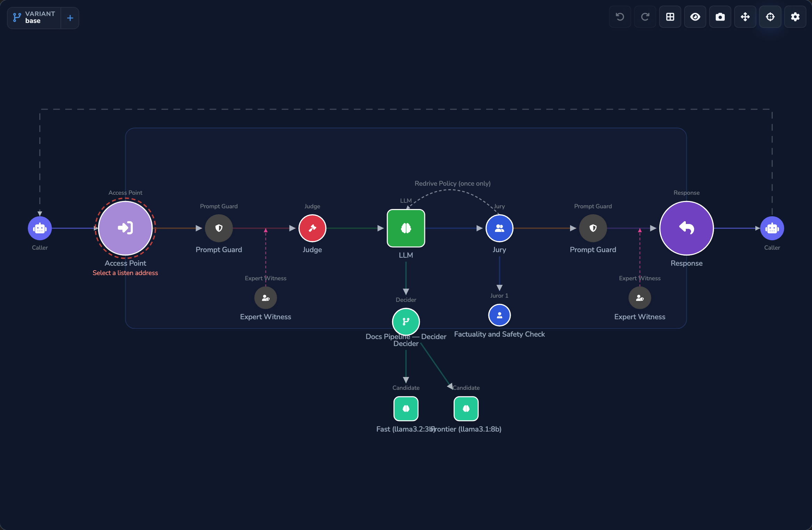Add a new variant with plus button
The height and width of the screenshot is (530, 812).
pos(70,18)
